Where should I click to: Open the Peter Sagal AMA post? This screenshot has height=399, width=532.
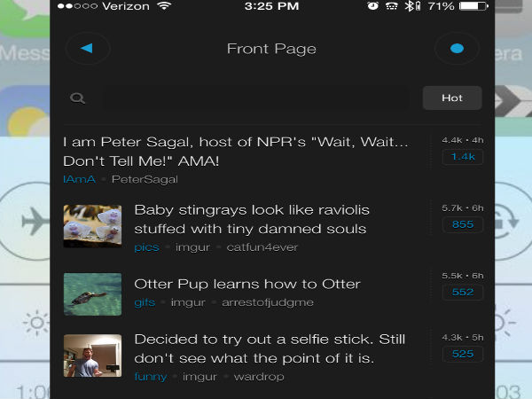(x=236, y=152)
